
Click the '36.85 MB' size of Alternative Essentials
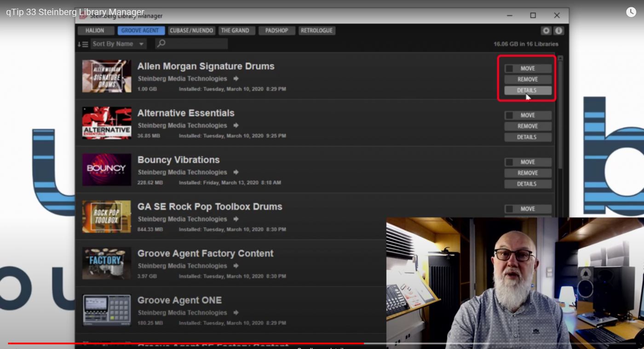point(149,136)
